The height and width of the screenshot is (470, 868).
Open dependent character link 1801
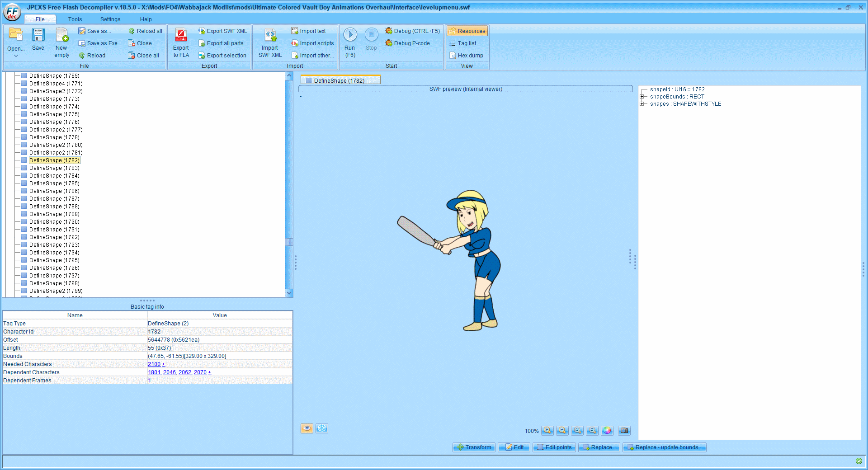coord(154,372)
